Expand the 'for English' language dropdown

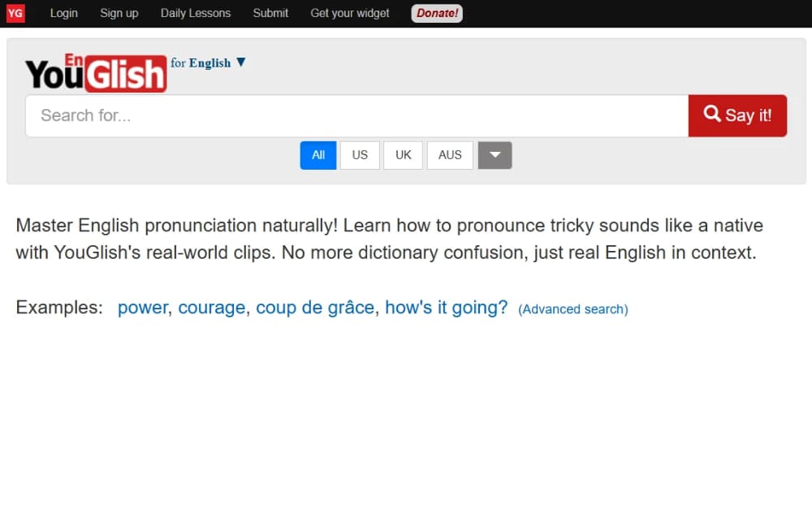click(x=209, y=63)
